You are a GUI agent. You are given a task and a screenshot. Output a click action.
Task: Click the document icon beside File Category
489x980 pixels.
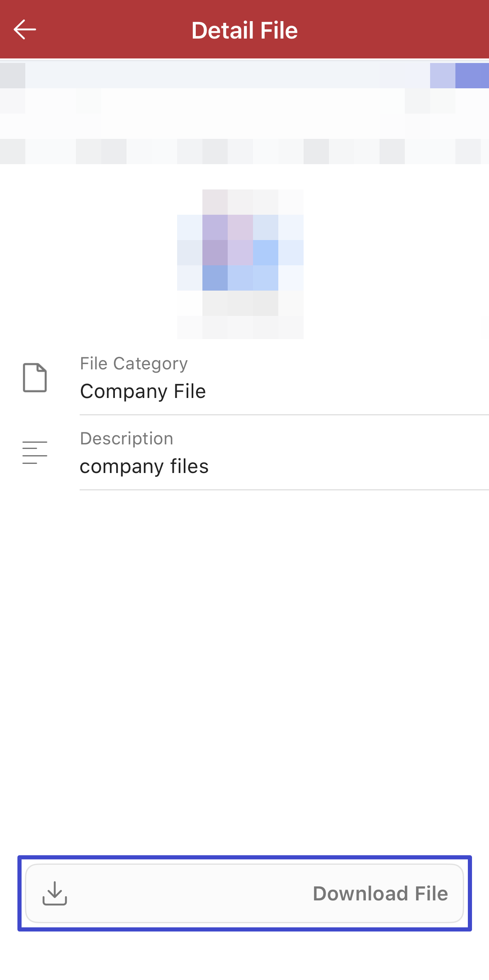[35, 377]
